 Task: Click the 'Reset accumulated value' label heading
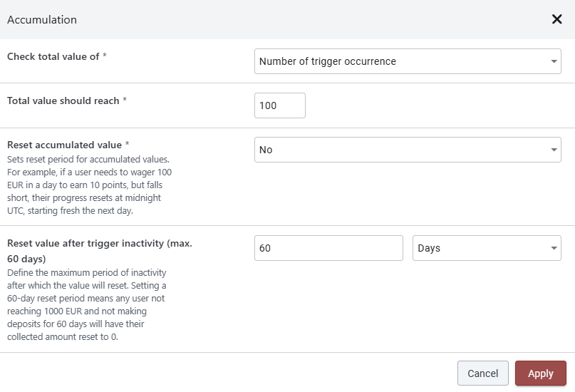coord(64,145)
